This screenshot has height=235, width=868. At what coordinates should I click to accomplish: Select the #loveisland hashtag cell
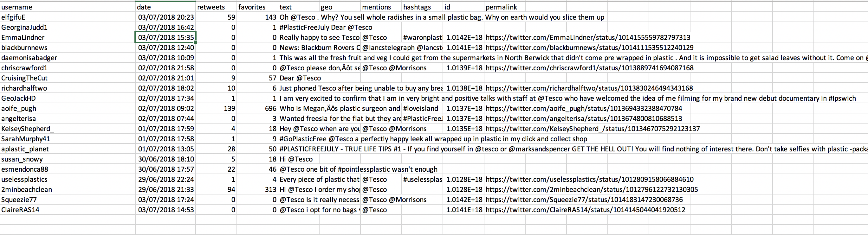point(422,108)
